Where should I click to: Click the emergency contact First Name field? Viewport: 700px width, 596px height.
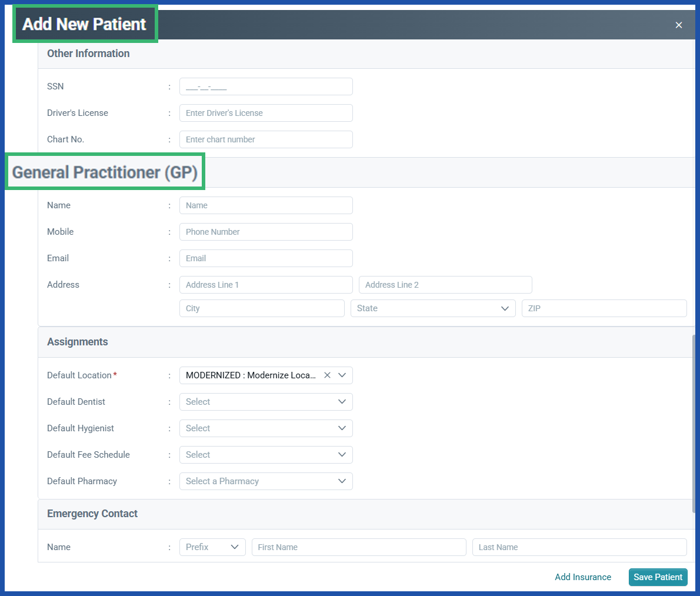point(359,547)
